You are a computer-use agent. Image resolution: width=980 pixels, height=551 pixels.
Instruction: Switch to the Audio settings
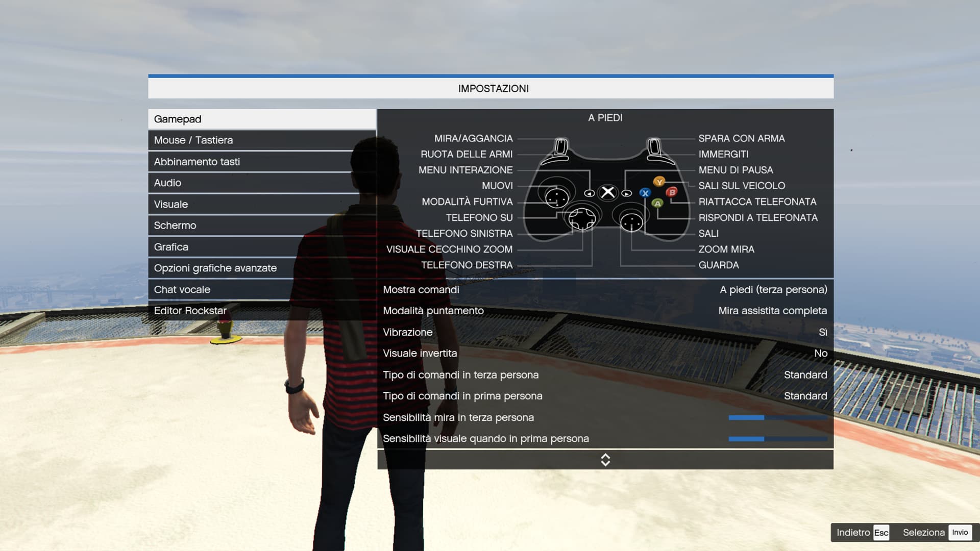[262, 183]
